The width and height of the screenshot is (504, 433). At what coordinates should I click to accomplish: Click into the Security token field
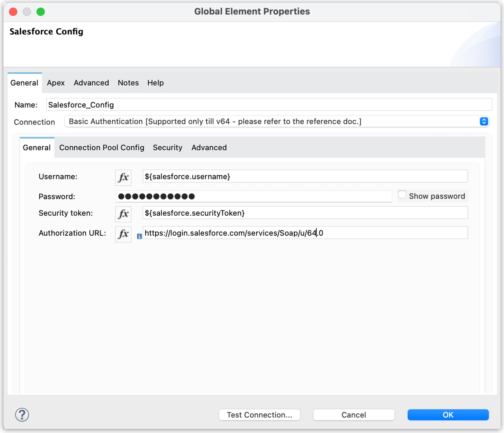(305, 213)
